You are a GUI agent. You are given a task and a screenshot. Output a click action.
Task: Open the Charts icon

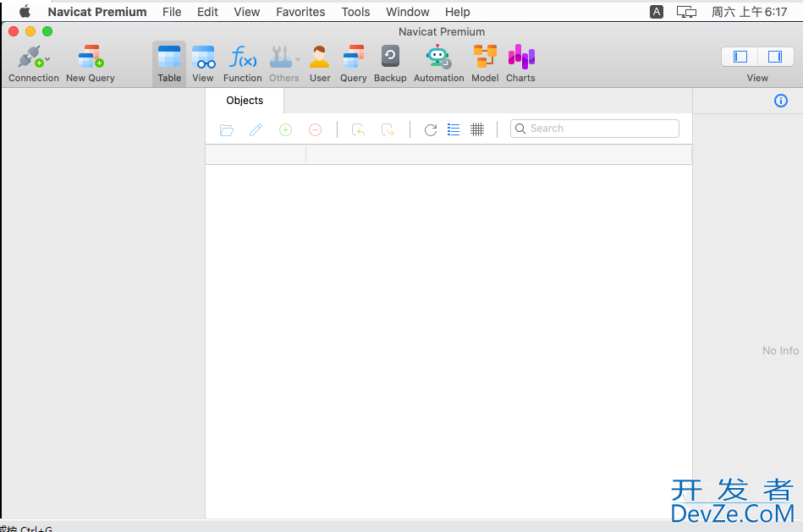[521, 57]
